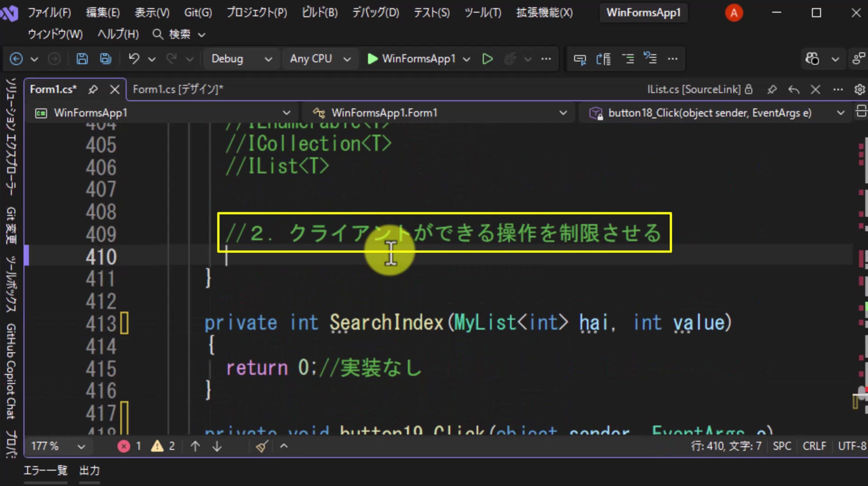Click the Save All icon
Viewport: 868px width, 486px height.
point(106,59)
